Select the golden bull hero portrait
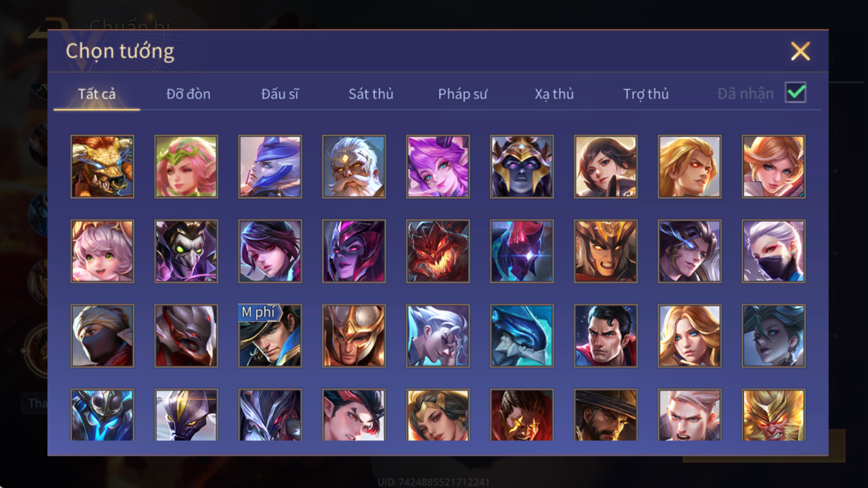This screenshot has width=868, height=488. point(102,166)
